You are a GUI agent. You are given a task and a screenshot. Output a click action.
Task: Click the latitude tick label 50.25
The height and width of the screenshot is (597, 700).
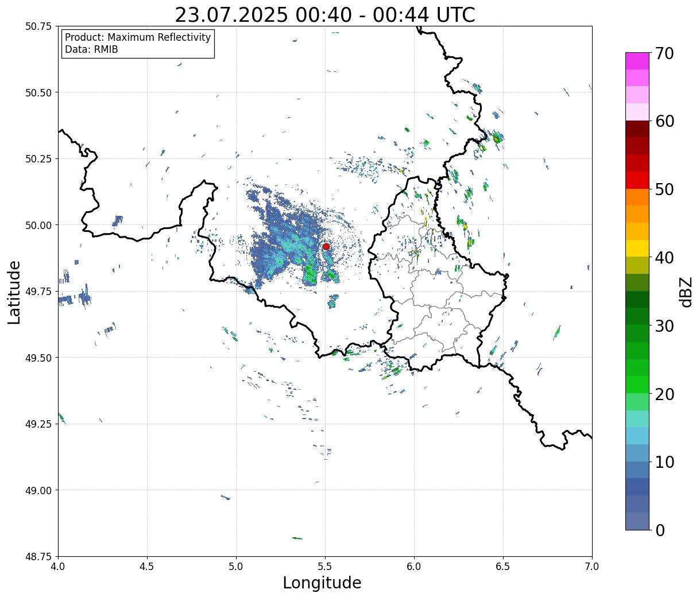(38, 159)
